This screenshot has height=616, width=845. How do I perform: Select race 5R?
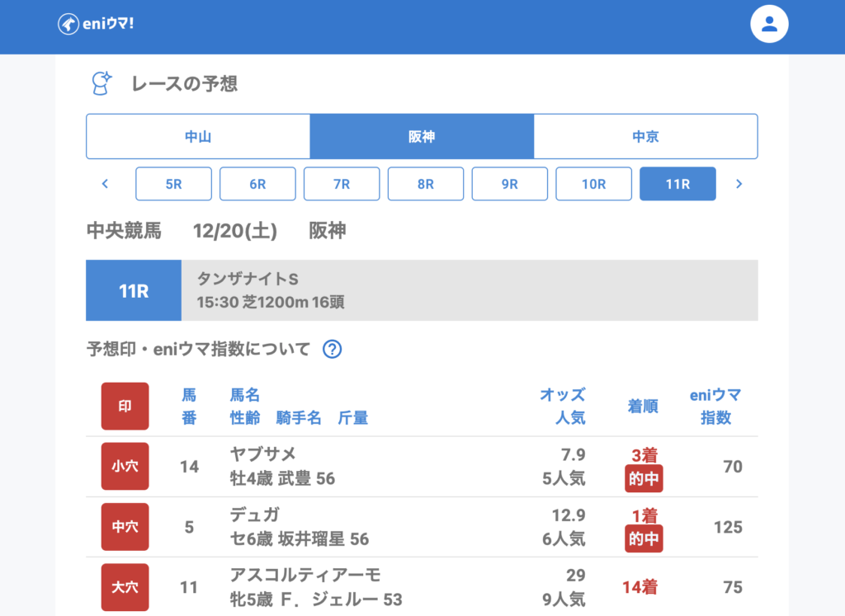pyautogui.click(x=173, y=184)
